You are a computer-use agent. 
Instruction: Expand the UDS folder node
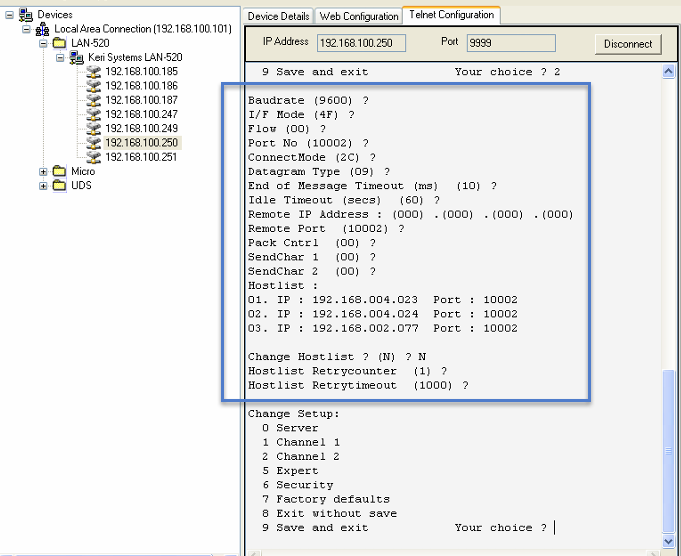click(43, 186)
